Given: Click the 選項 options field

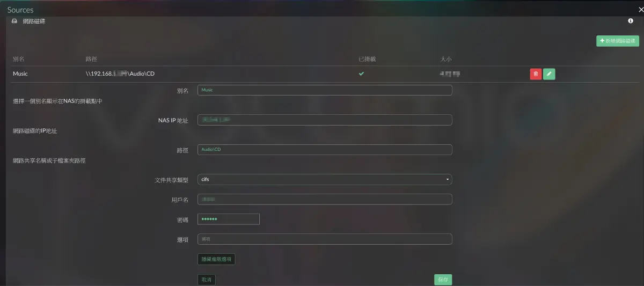Looking at the screenshot, I should click(x=325, y=239).
